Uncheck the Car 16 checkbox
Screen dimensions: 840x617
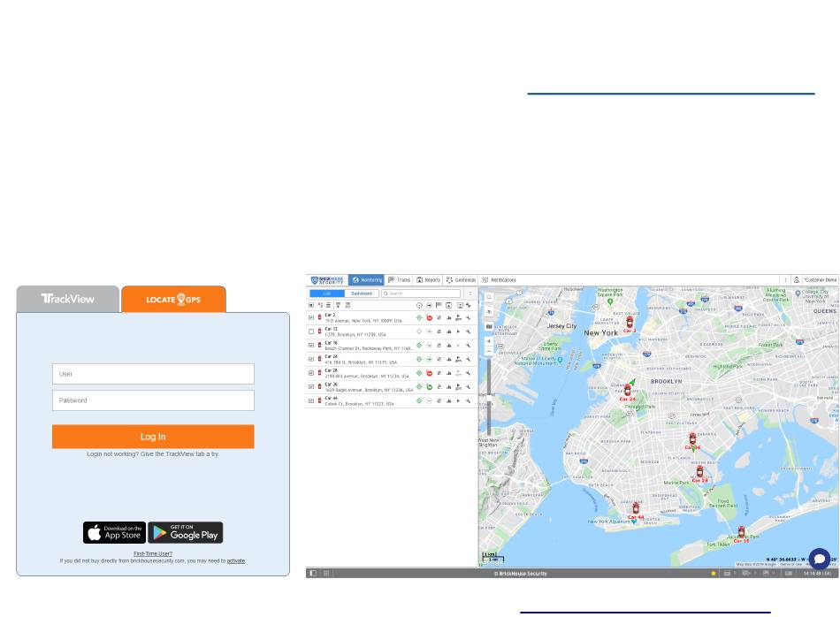(311, 345)
